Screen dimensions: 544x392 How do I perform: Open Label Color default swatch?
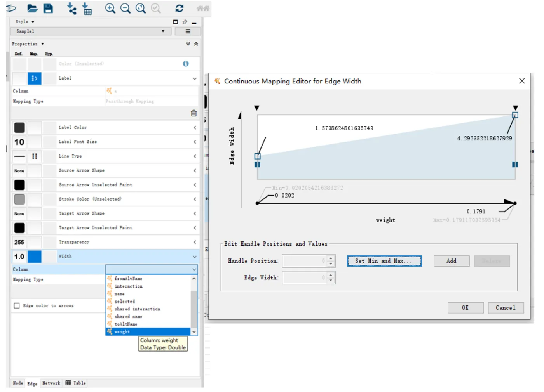pos(19,127)
